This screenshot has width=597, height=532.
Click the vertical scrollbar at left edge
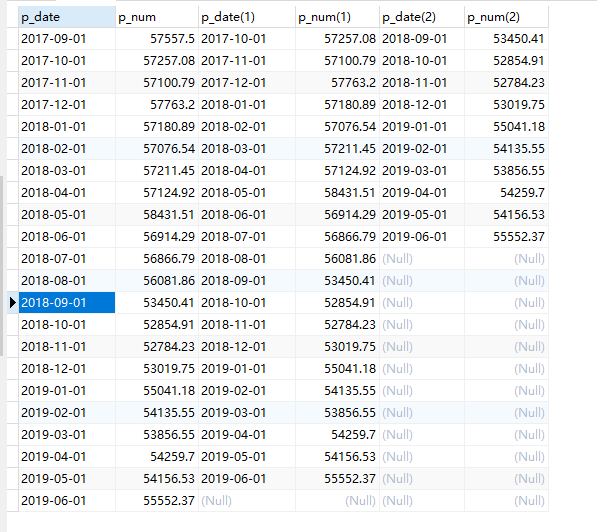pos(2,266)
